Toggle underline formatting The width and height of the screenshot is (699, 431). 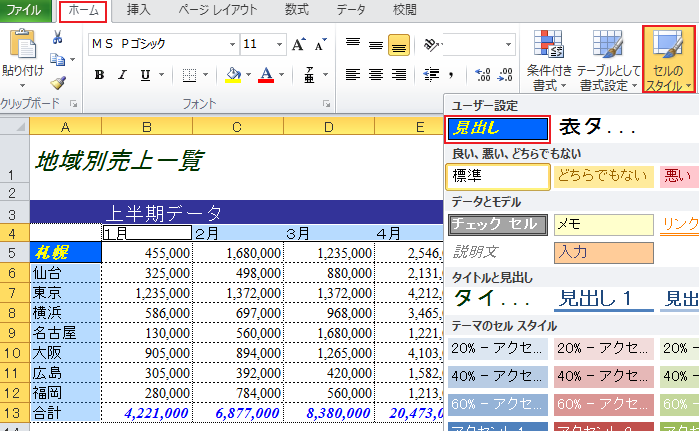pyautogui.click(x=146, y=75)
